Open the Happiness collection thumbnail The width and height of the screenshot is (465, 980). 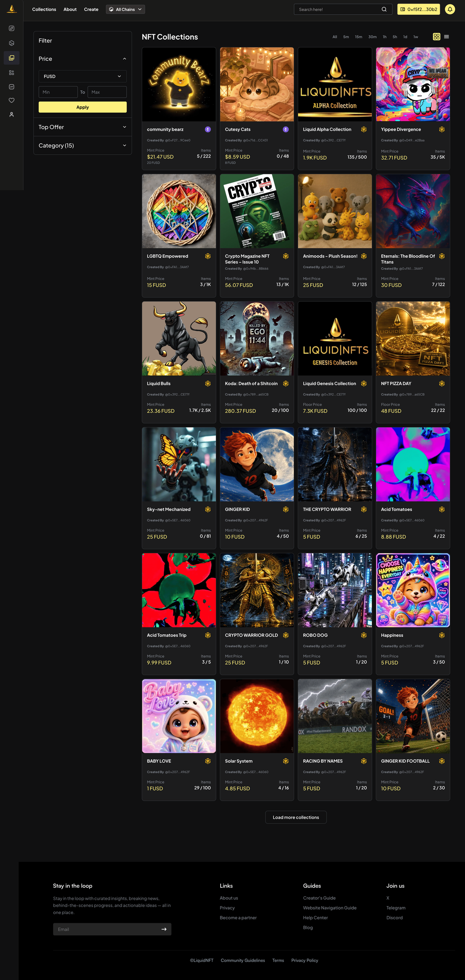tap(413, 590)
